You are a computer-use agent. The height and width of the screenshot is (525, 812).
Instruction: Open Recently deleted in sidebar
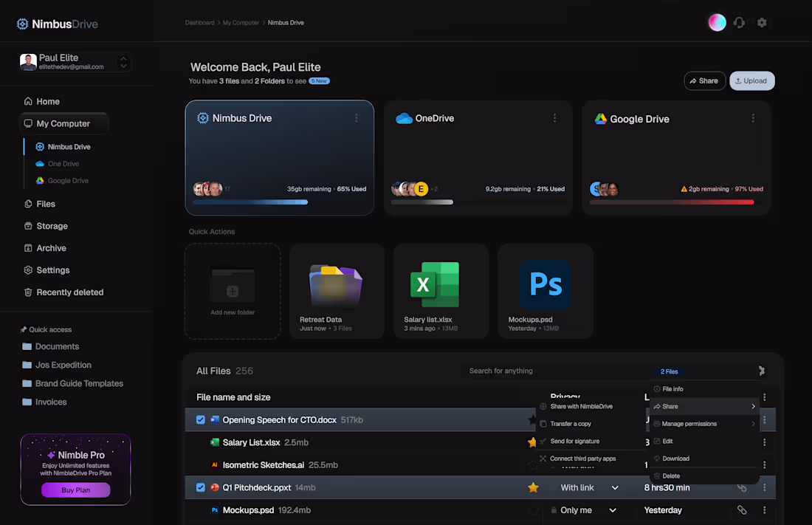click(x=63, y=292)
